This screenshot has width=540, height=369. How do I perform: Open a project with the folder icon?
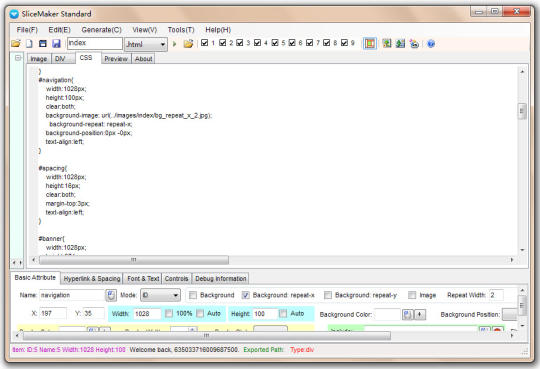pos(15,44)
